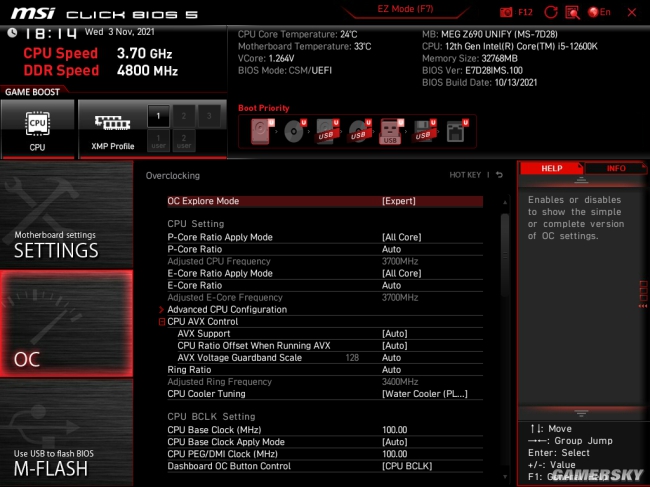
Task: Click the side panel collapse arrows icon
Action: point(643,306)
